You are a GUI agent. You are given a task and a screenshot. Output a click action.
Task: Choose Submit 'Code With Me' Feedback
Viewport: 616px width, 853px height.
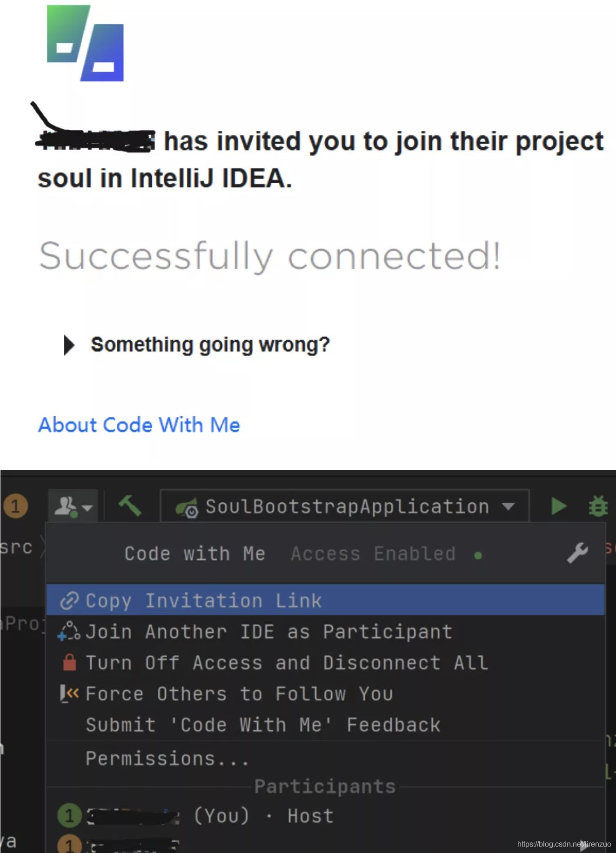pyautogui.click(x=262, y=724)
